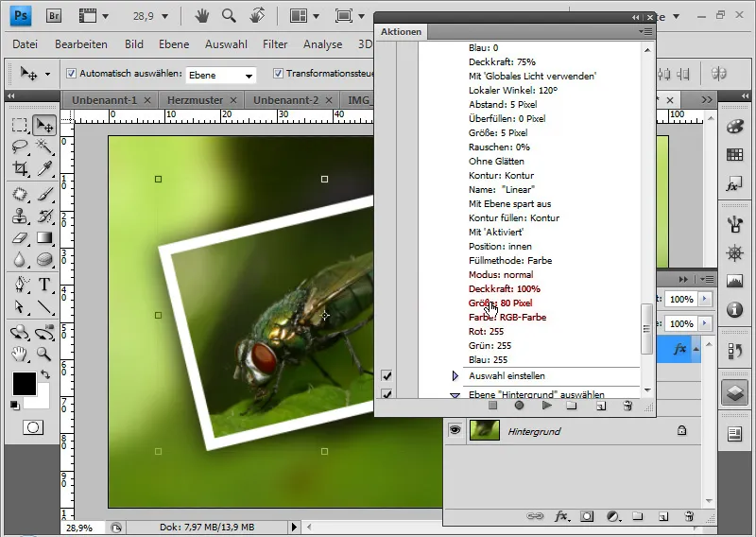Select the Zoom tool in toolbox
Screen dimensions: 756x537
click(x=44, y=355)
